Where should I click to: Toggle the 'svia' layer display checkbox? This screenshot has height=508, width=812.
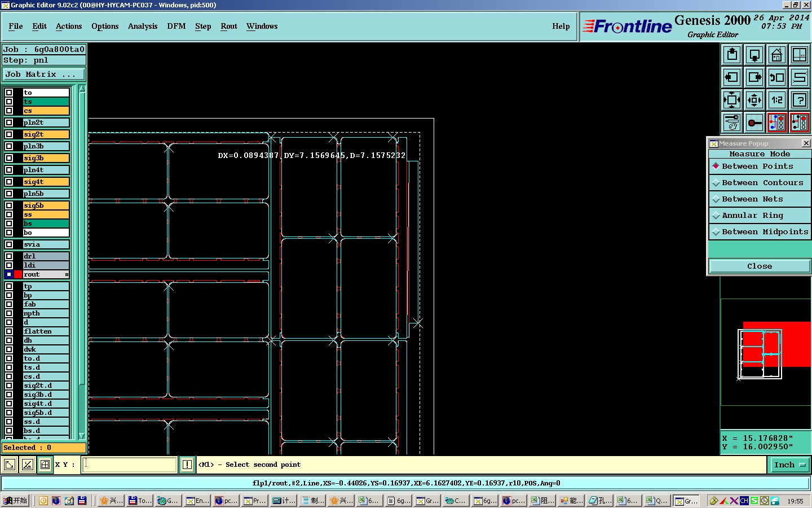click(x=9, y=244)
